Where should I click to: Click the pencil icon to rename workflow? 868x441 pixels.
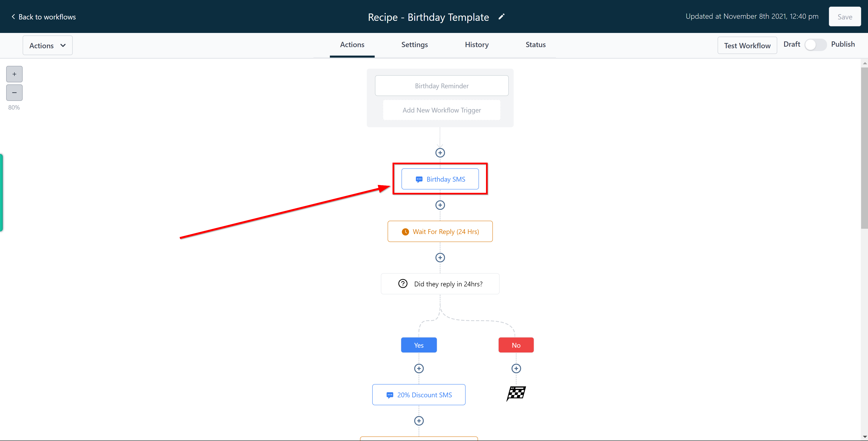(x=501, y=16)
